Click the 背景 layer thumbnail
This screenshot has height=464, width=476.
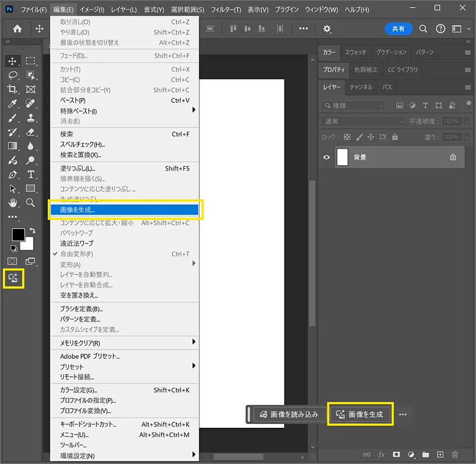[342, 157]
